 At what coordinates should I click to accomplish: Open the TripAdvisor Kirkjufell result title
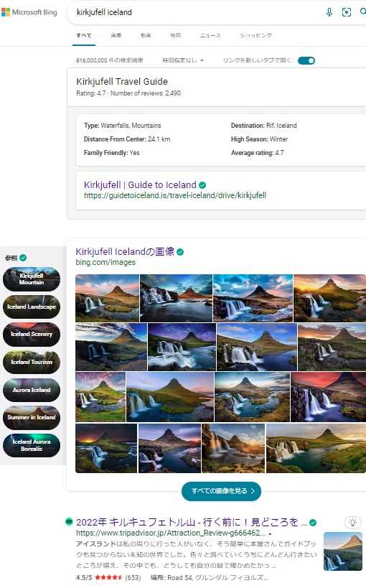pos(191,522)
